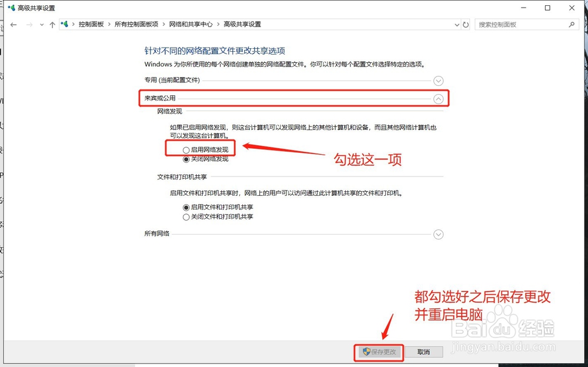Click the 取消 button
This screenshot has width=588, height=367.
pyautogui.click(x=423, y=352)
